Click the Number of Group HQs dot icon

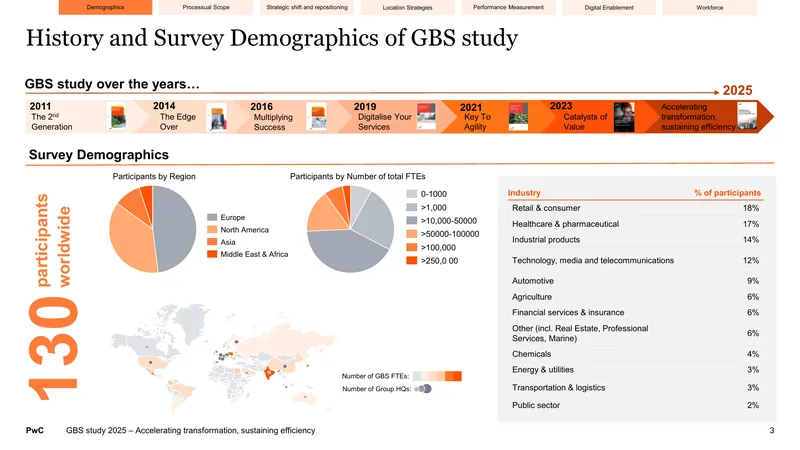[423, 389]
